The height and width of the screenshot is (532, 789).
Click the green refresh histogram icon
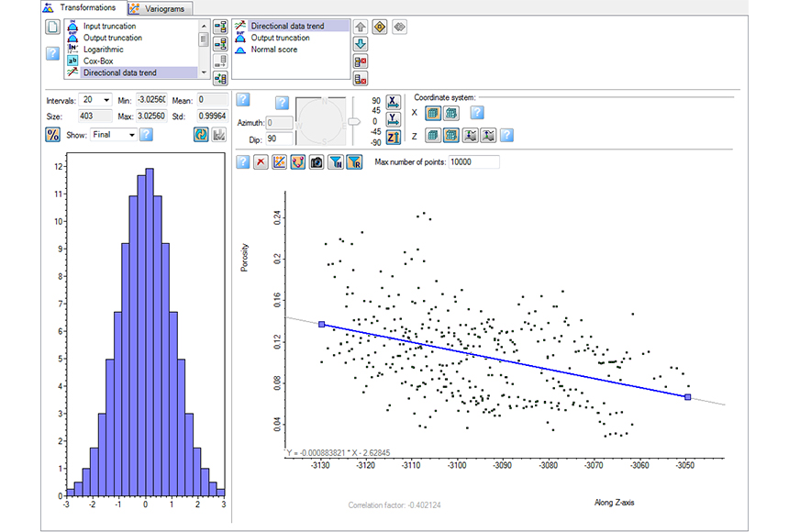coord(201,134)
